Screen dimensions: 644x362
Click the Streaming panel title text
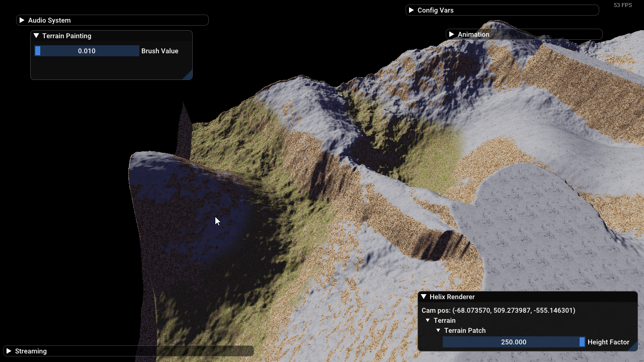pyautogui.click(x=31, y=351)
